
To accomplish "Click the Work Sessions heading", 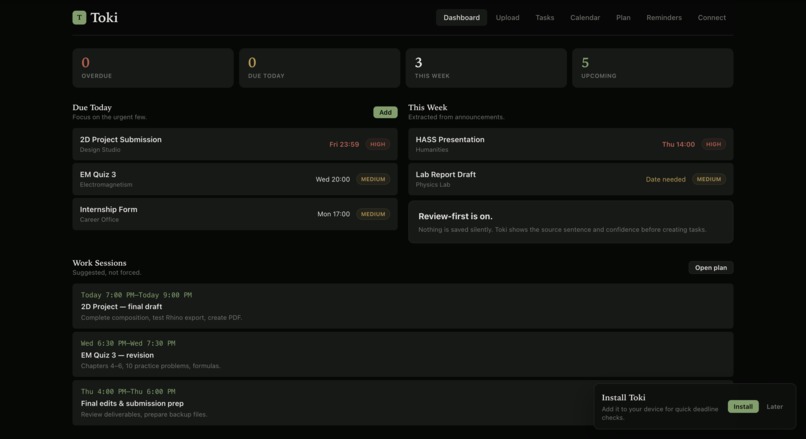I will [x=99, y=263].
